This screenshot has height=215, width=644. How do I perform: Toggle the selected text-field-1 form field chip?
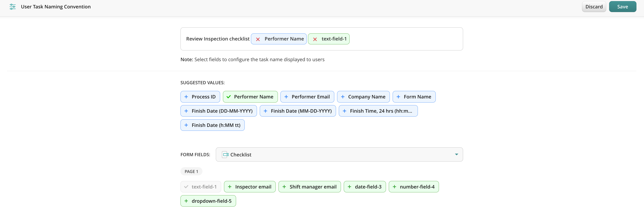pyautogui.click(x=201, y=187)
